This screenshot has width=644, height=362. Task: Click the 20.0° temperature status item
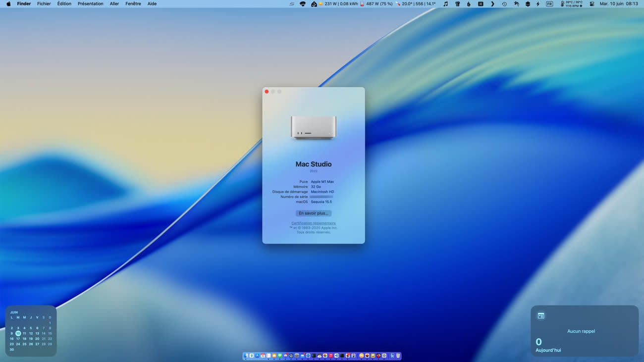point(416,4)
